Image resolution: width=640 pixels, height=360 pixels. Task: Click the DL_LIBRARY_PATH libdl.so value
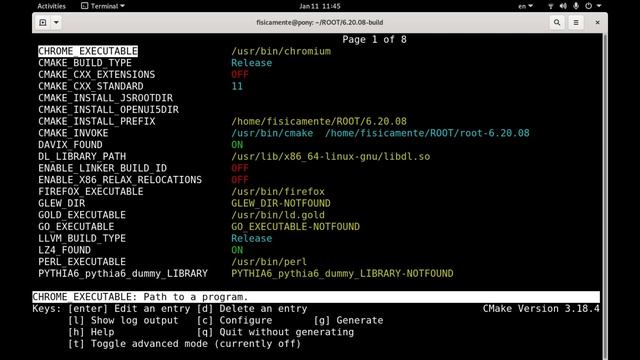331,156
